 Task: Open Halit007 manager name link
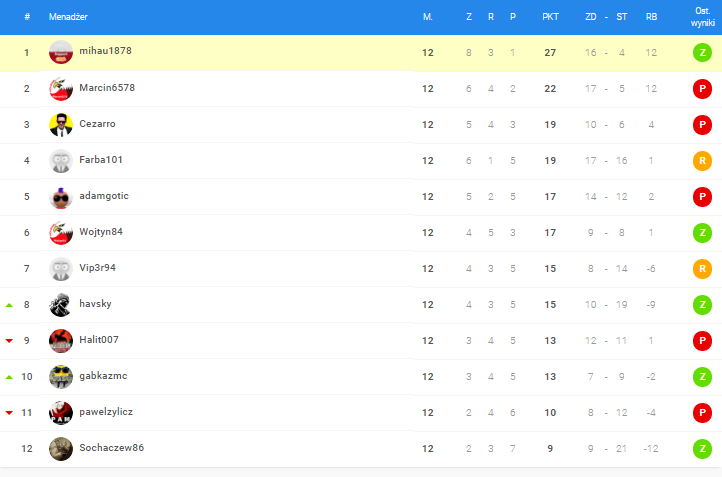[99, 340]
